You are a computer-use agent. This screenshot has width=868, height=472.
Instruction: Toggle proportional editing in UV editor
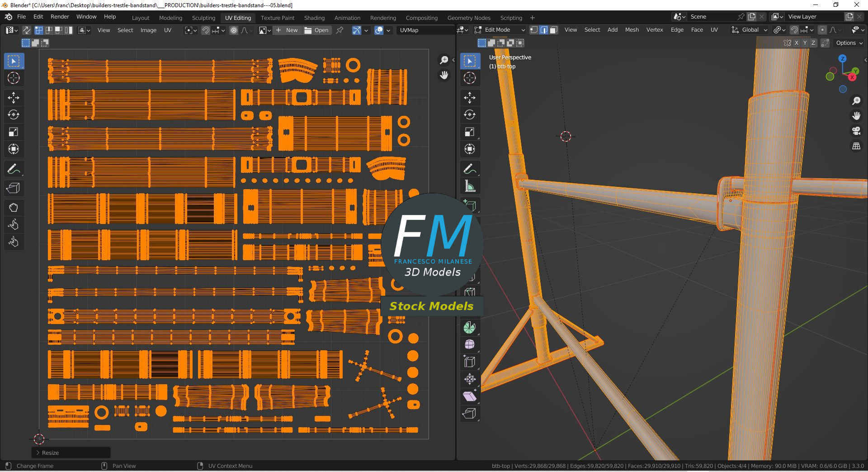click(234, 30)
